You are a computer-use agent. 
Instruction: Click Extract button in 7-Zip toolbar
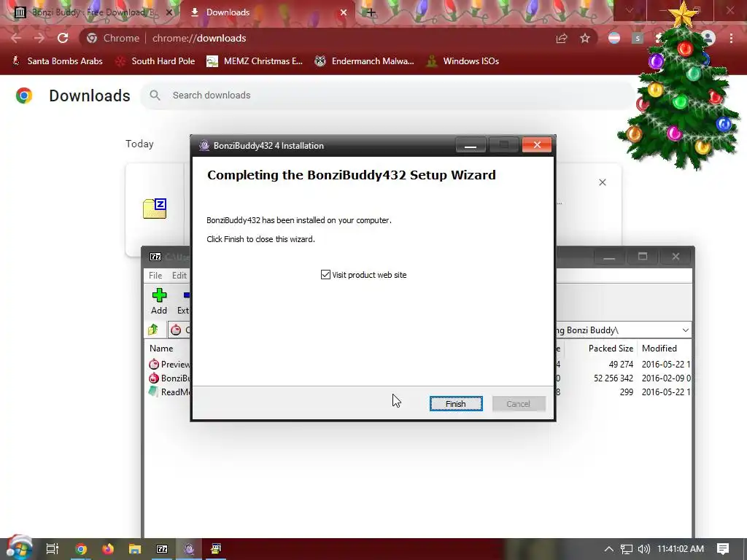point(183,301)
